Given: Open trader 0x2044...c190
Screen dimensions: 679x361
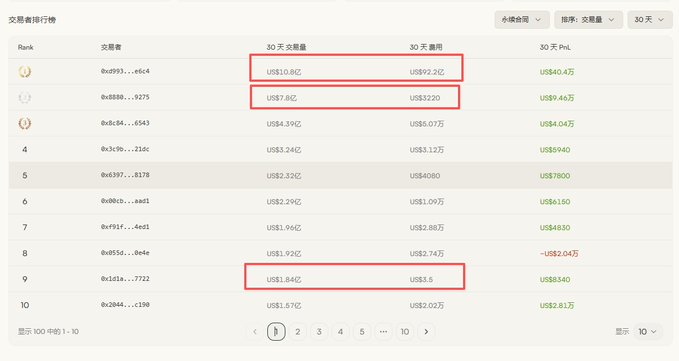Looking at the screenshot, I should 125,305.
